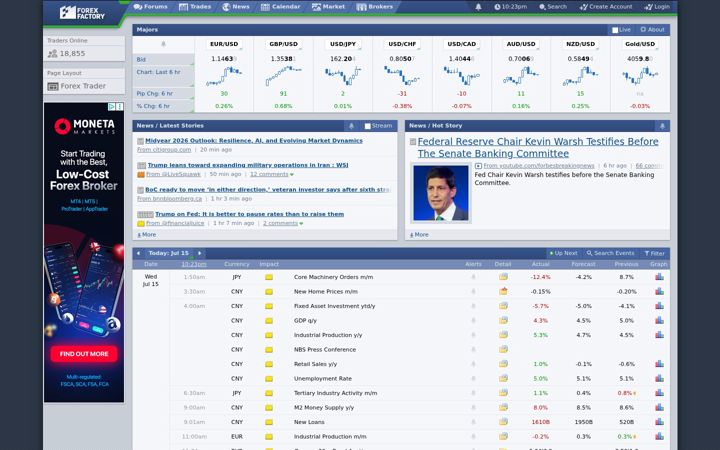Screen dimensions: 720x450
Task: Expand More under Latest Stories
Action: [147, 235]
